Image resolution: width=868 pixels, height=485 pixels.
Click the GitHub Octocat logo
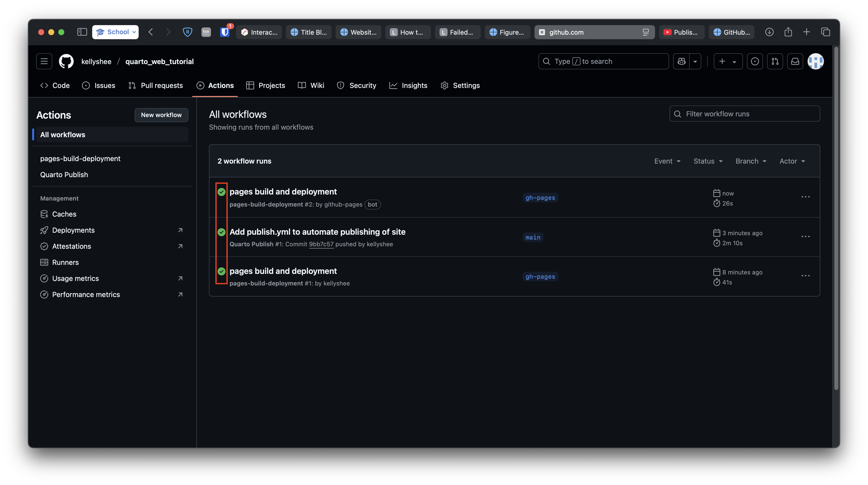[66, 61]
